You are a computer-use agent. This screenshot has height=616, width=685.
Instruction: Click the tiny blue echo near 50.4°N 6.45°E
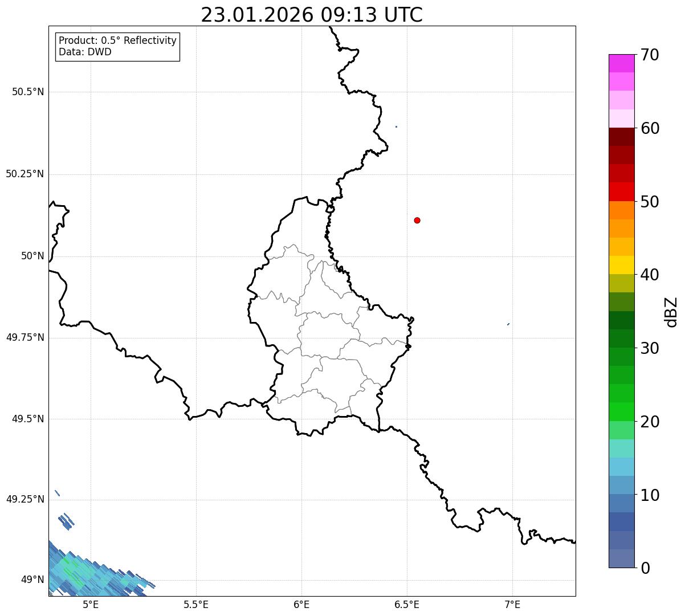click(x=396, y=127)
